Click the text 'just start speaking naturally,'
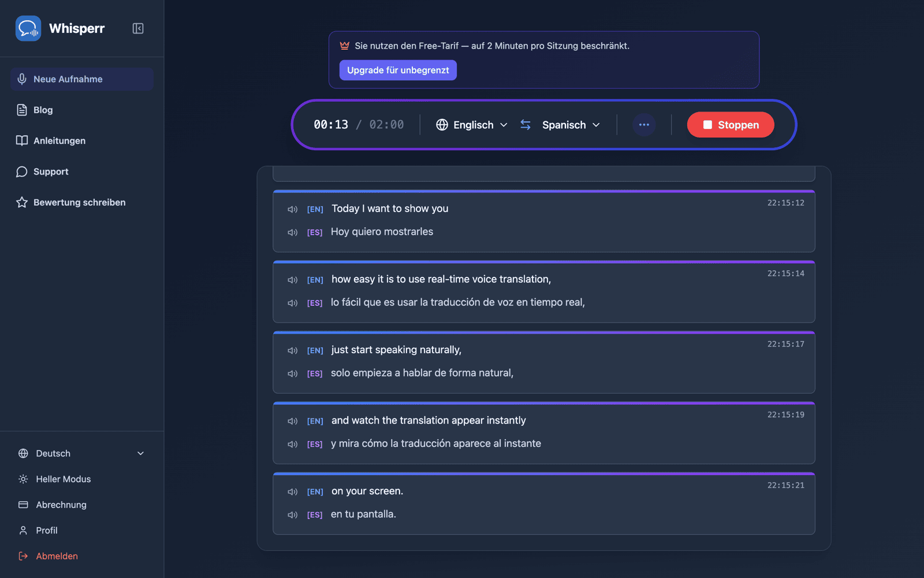The height and width of the screenshot is (578, 924). pos(396,350)
